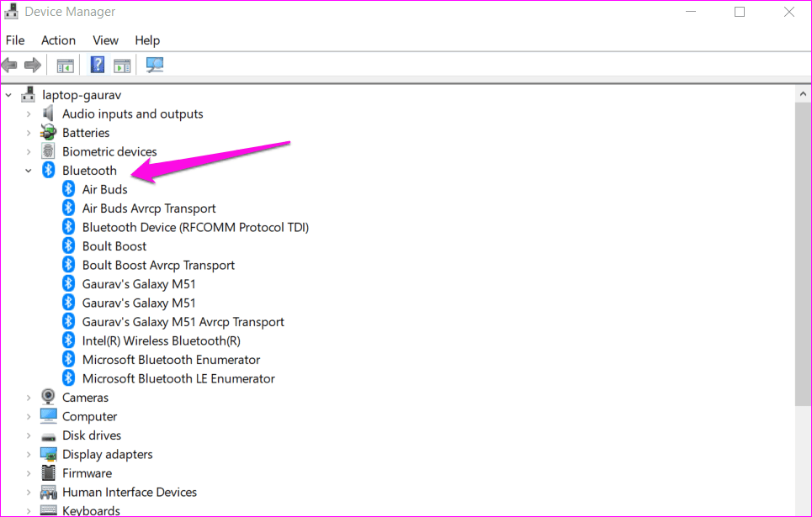Click Scan for hardware changes monitor icon

click(x=154, y=66)
